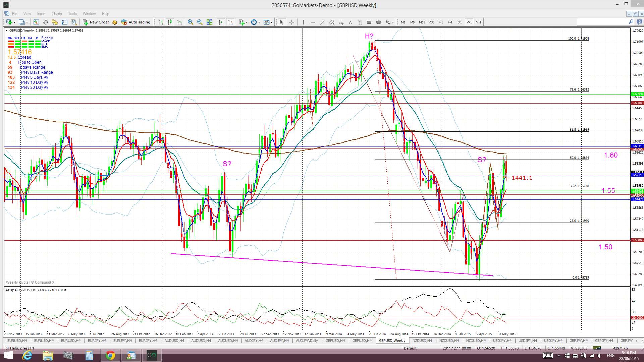Open Chrome from the Windows taskbar
The width and height of the screenshot is (644, 362).
coord(110,355)
